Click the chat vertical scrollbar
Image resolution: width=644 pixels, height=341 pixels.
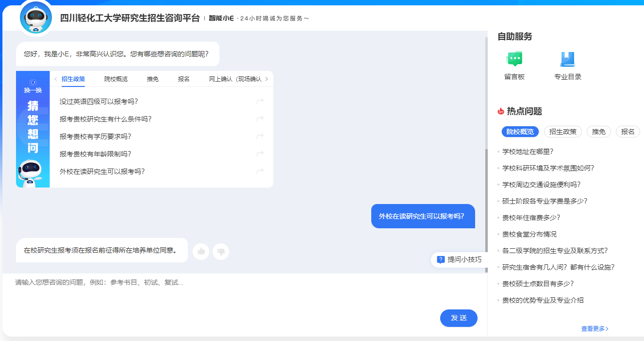click(487, 199)
